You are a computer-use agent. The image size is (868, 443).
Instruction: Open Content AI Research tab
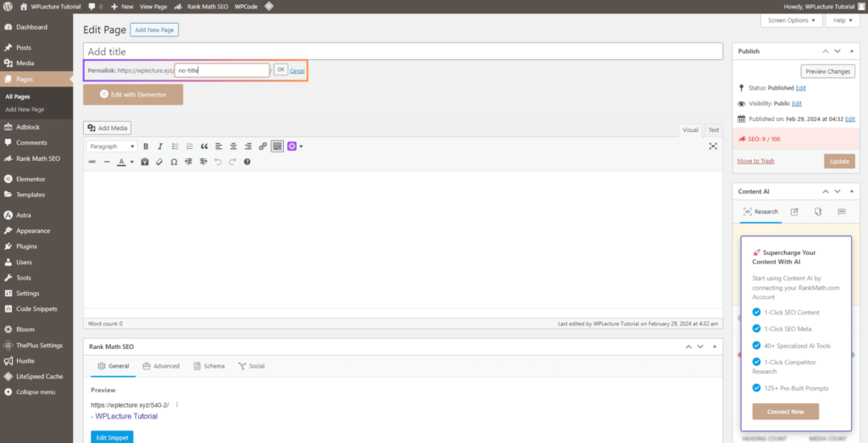pyautogui.click(x=760, y=212)
